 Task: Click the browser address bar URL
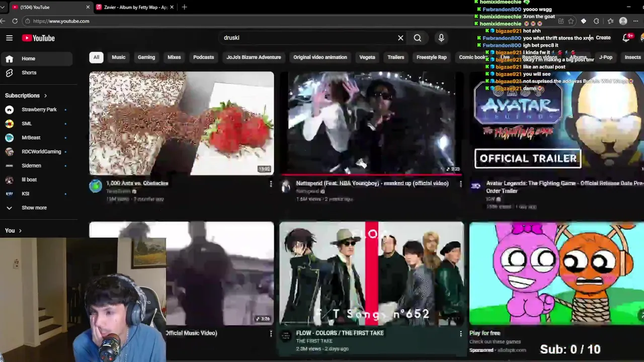tap(61, 21)
